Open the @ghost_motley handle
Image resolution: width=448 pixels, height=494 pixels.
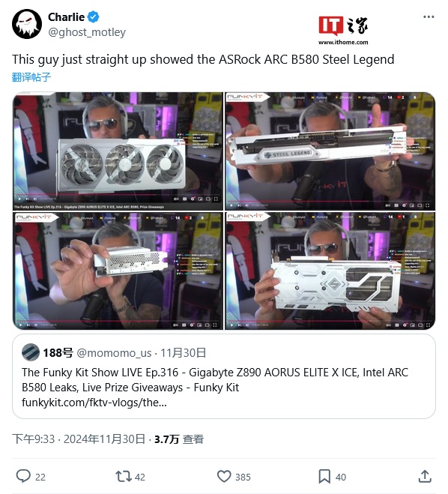[x=87, y=32]
